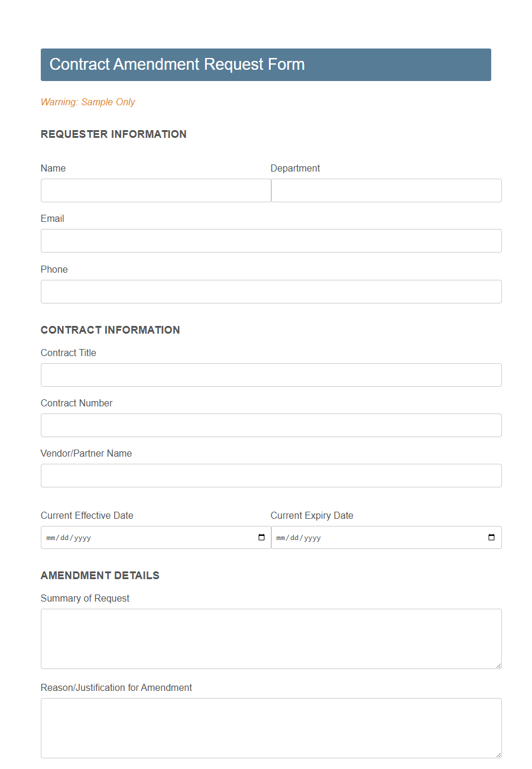Viewport: 532px width, 769px height.
Task: Click the Summary of Request text area
Action: tap(271, 639)
